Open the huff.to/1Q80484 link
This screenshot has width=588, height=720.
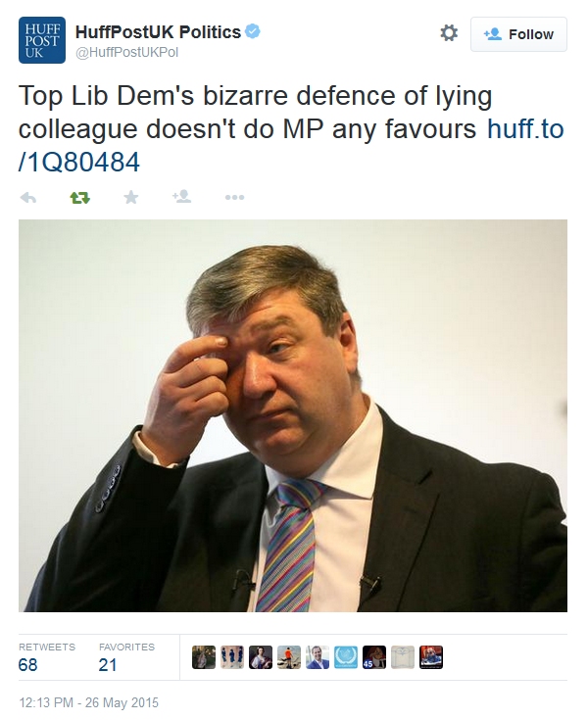pos(291,146)
